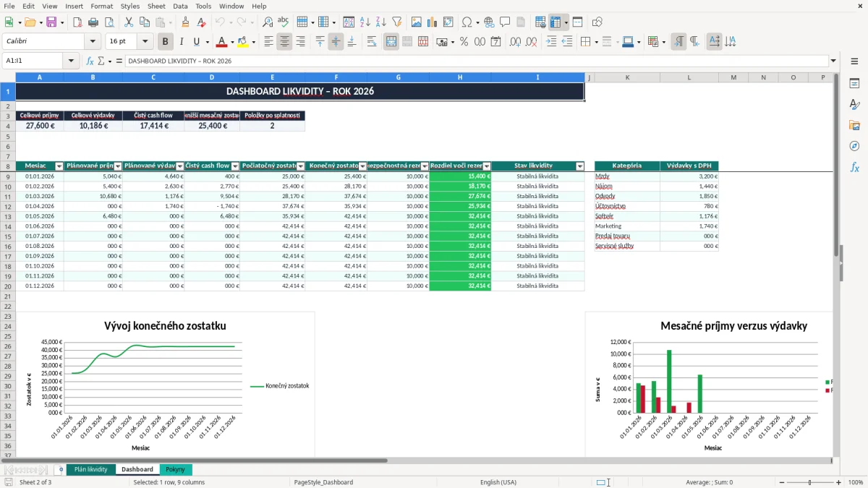The image size is (868, 488).
Task: Open the File menu
Action: point(9,6)
